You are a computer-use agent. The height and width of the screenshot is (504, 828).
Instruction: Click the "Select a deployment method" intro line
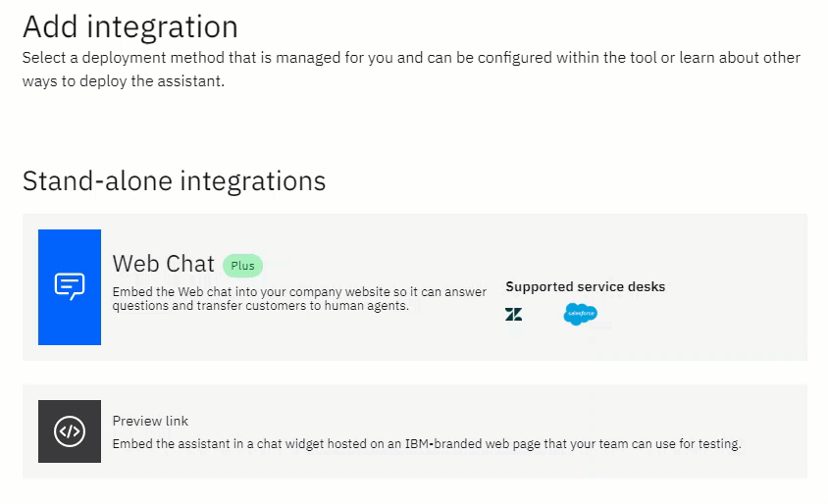(411, 58)
